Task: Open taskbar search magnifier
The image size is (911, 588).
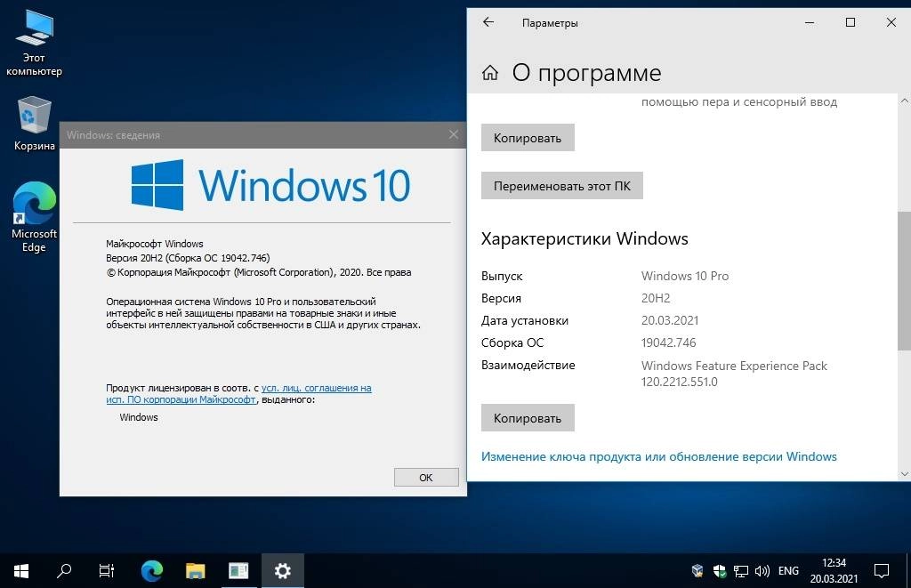Action: click(x=64, y=571)
